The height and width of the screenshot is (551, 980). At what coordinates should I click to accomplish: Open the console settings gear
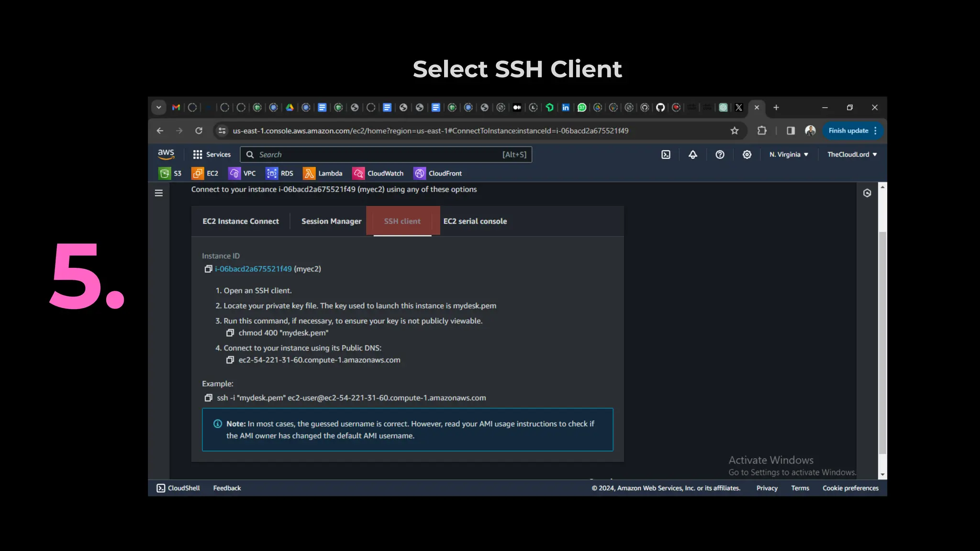[x=747, y=154]
